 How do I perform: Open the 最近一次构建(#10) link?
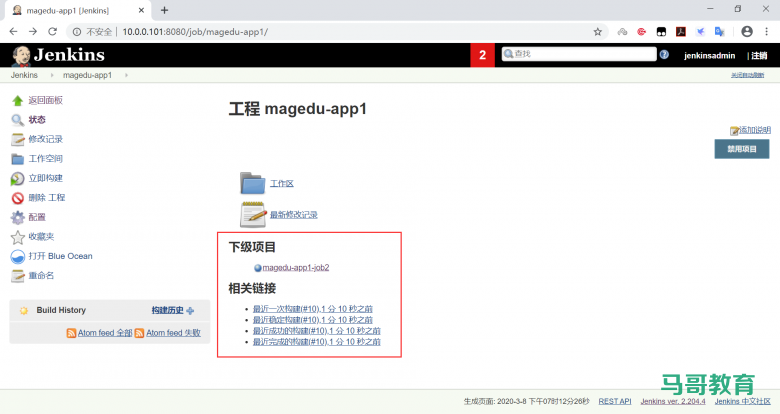click(x=313, y=309)
